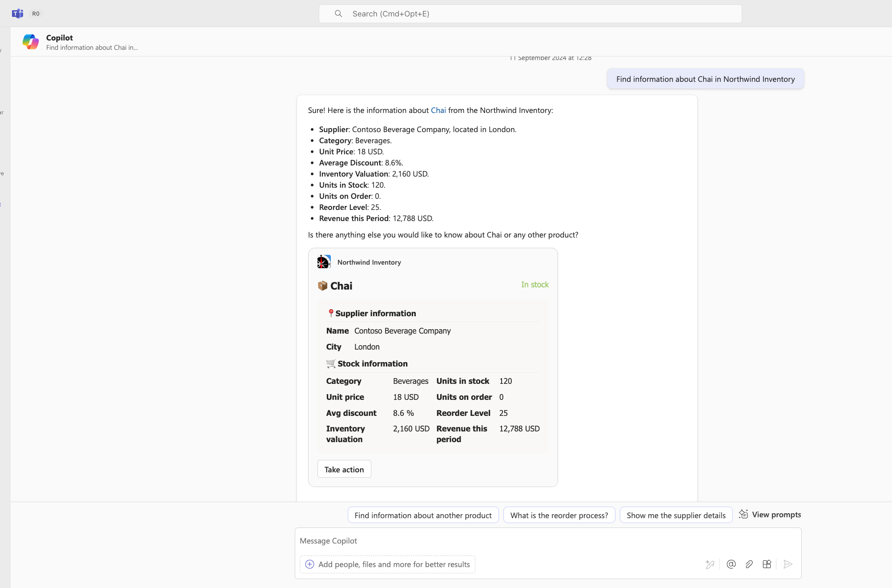The height and width of the screenshot is (588, 892).
Task: Click the 'Unit Price: 18 USD' bullet
Action: click(x=351, y=152)
